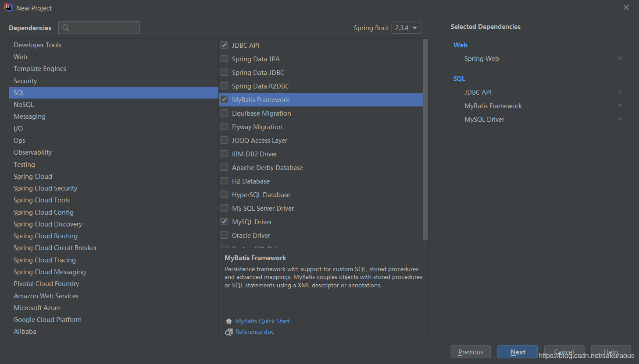Check the Flyway Migration box

coord(224,127)
